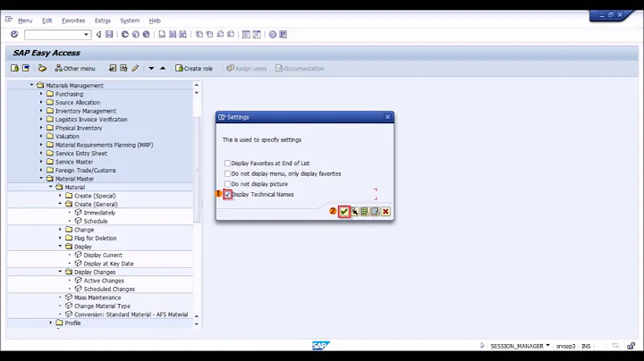Click the Save disk icon
Viewport: 644px width, 361px height.
(x=109, y=35)
